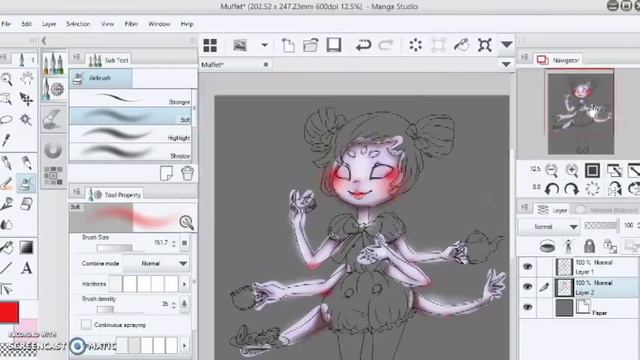Open the Edit menu
Screen dimensions: 640x360
(x=27, y=24)
